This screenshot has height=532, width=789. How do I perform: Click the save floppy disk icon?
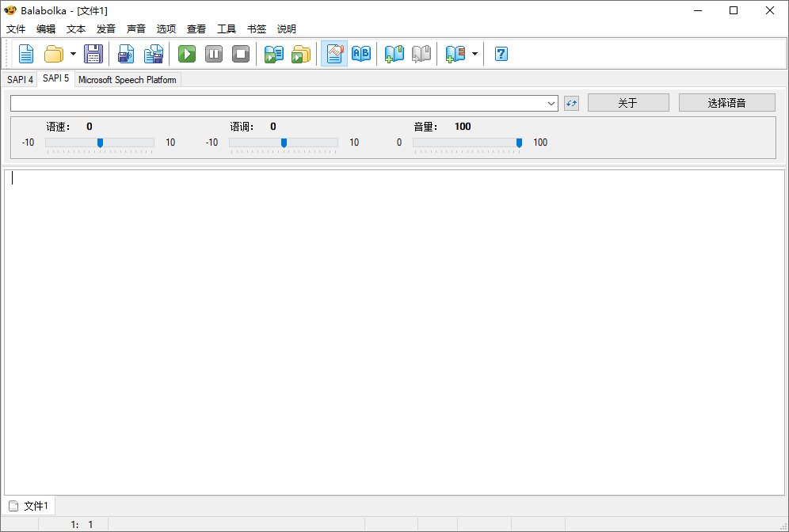pyautogui.click(x=93, y=54)
